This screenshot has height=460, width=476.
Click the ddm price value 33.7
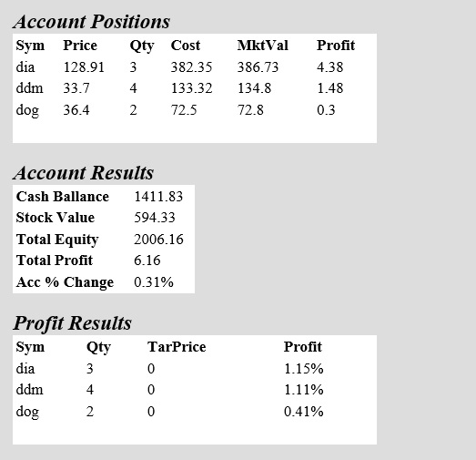(x=76, y=88)
